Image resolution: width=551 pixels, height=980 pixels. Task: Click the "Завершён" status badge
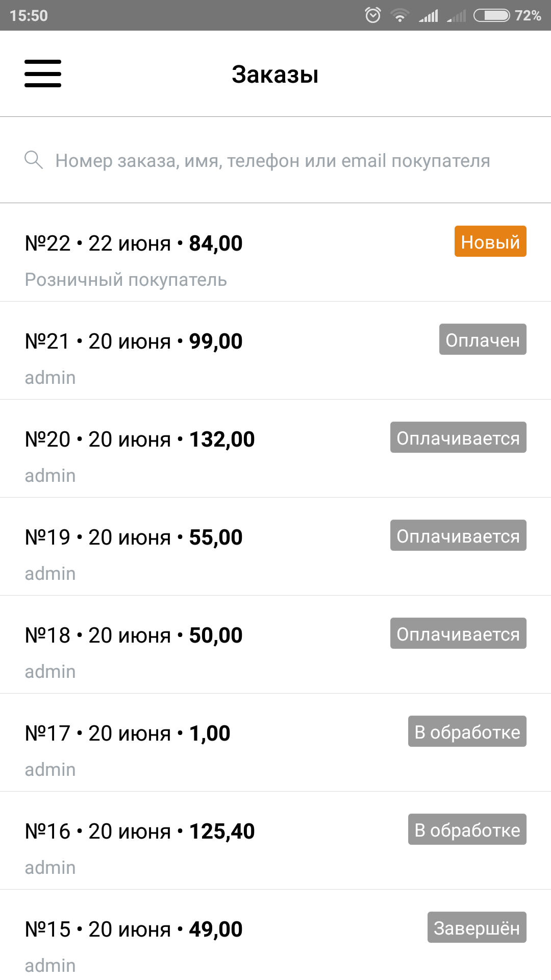(x=477, y=927)
